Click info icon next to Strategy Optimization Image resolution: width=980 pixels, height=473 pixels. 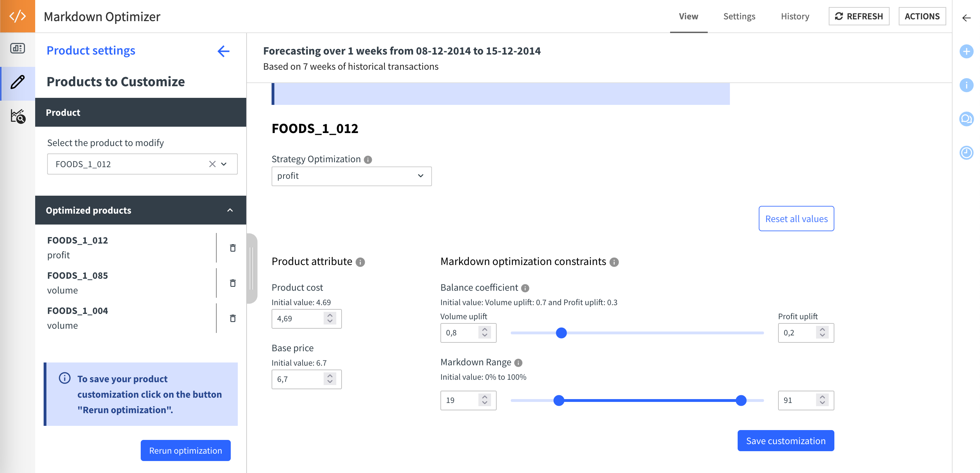(x=368, y=160)
